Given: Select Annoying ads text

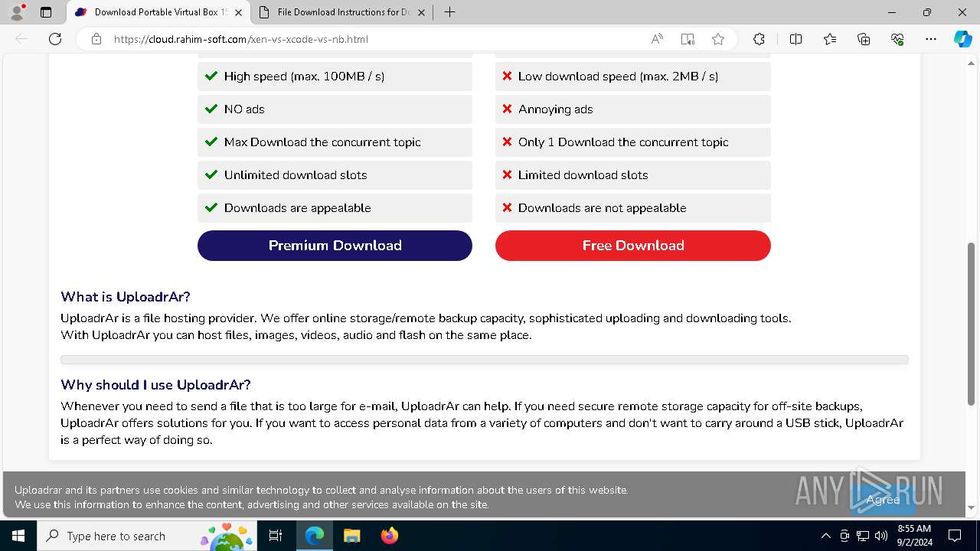Looking at the screenshot, I should click(x=555, y=109).
